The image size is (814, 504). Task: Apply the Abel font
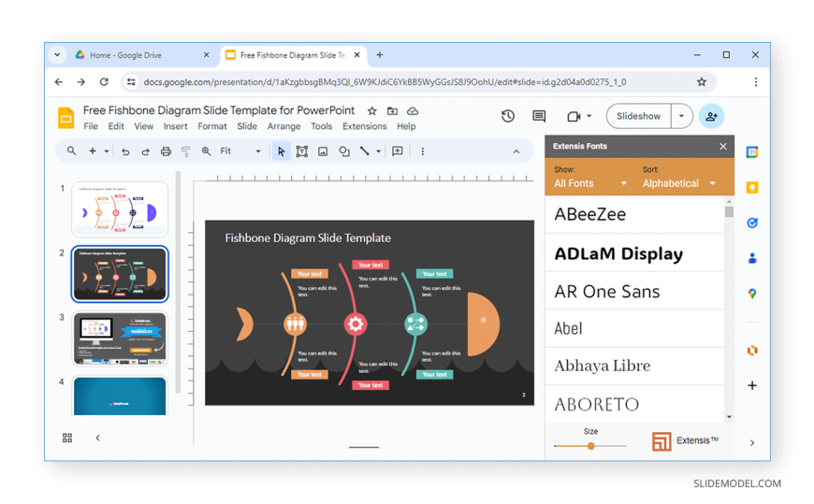[634, 328]
